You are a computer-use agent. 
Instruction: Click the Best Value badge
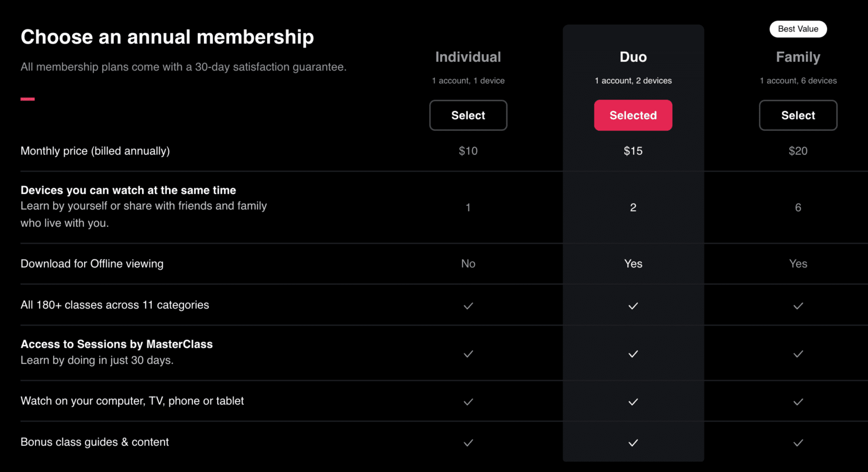click(798, 29)
